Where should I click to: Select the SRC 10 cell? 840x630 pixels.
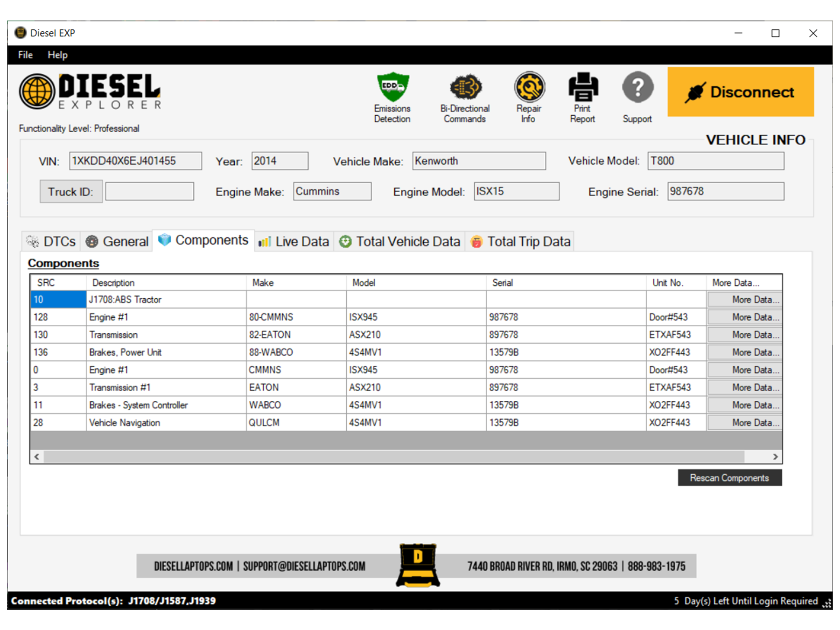pos(58,300)
